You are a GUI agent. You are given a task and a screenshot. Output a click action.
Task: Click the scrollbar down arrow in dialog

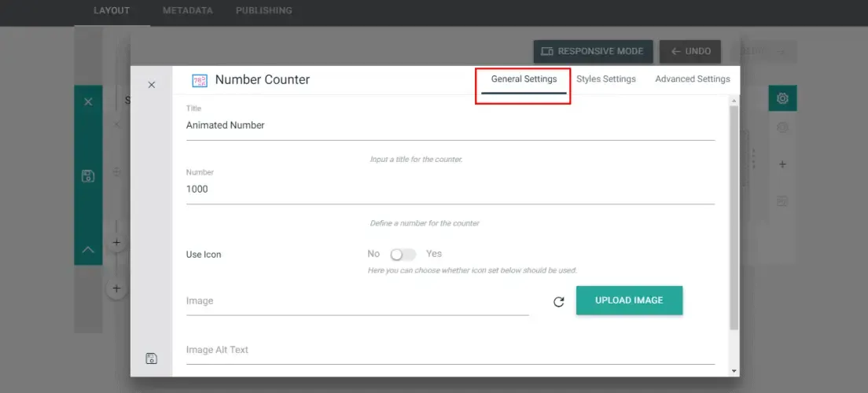[734, 371]
